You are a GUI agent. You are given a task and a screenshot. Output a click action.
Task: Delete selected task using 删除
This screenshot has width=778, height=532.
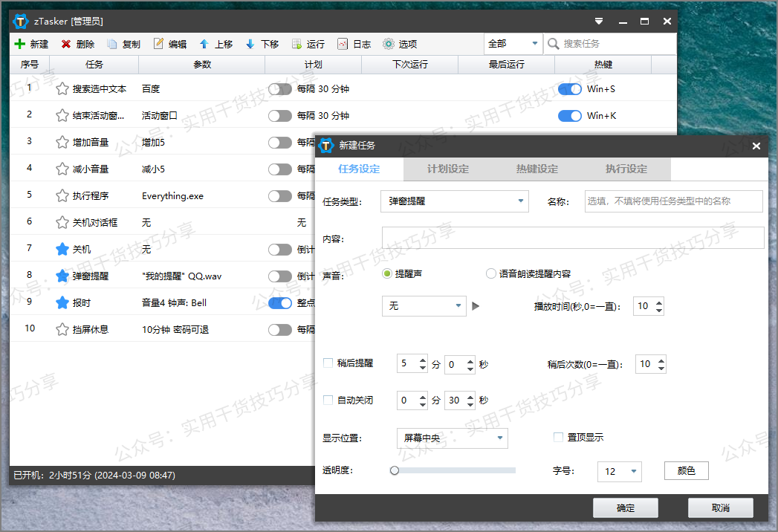[77, 43]
